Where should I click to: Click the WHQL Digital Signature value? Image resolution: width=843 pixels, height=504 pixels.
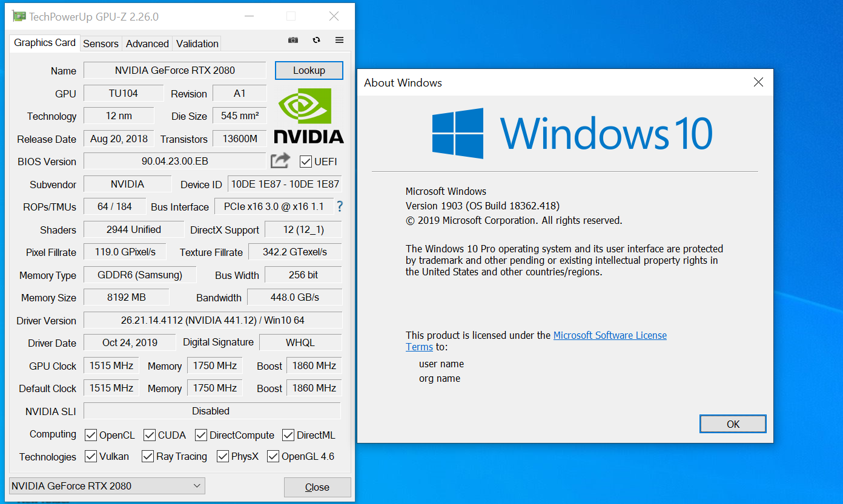300,342
